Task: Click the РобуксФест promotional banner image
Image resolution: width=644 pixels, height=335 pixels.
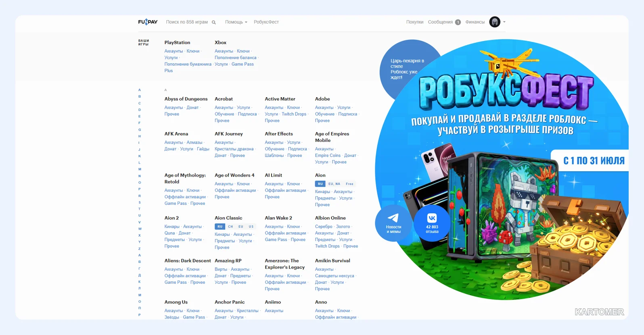Action: click(x=502, y=169)
